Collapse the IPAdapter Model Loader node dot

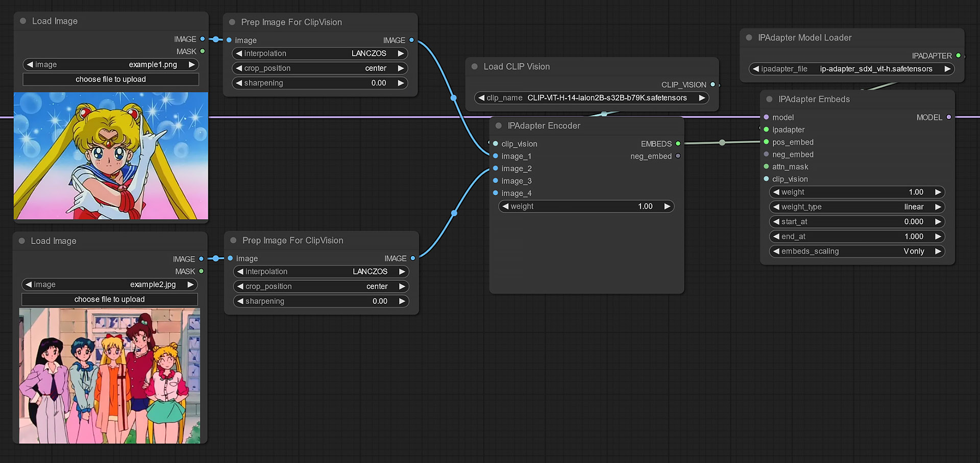pyautogui.click(x=749, y=37)
